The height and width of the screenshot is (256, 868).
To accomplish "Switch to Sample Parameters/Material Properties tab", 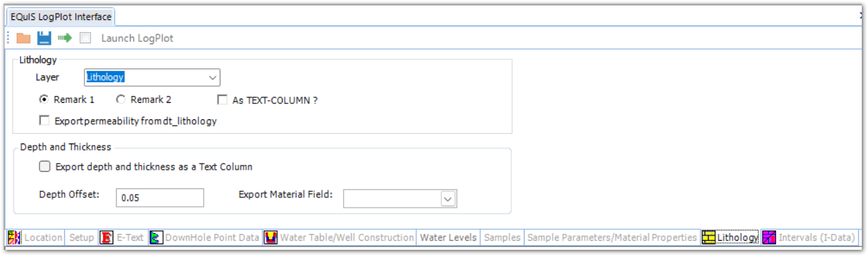I will pyautogui.click(x=612, y=237).
